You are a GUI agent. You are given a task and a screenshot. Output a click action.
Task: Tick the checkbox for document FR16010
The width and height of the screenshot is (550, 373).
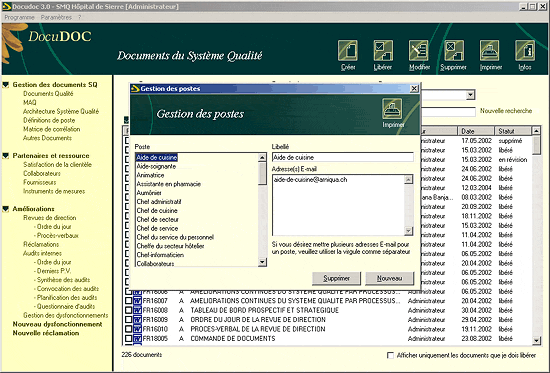point(128,329)
